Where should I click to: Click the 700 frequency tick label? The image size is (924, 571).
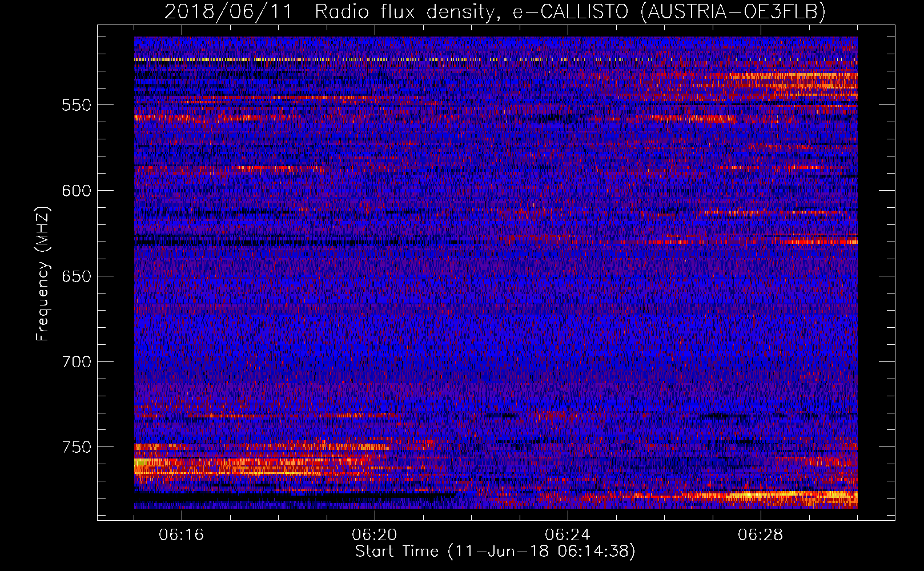pos(77,362)
